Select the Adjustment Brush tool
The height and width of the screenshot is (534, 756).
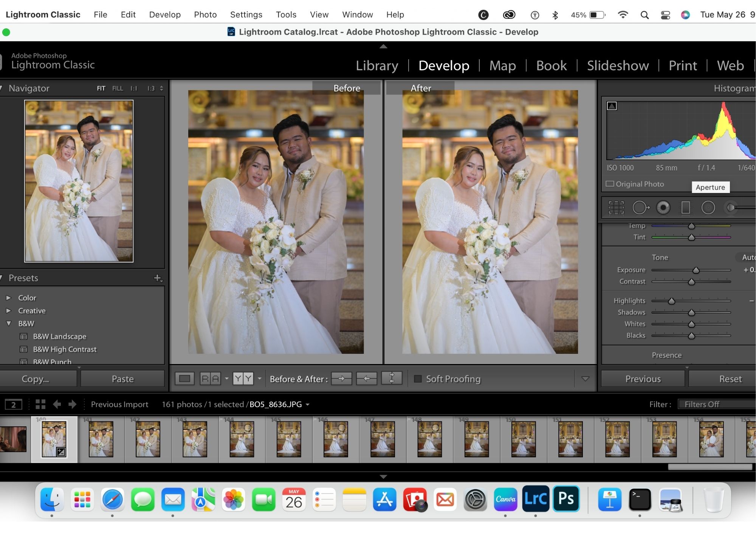tap(739, 207)
